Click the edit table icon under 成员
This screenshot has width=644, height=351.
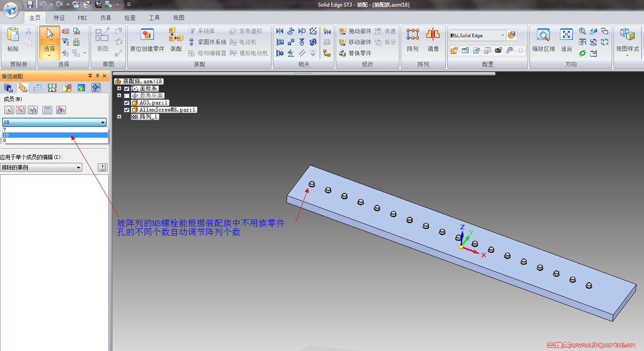point(48,110)
